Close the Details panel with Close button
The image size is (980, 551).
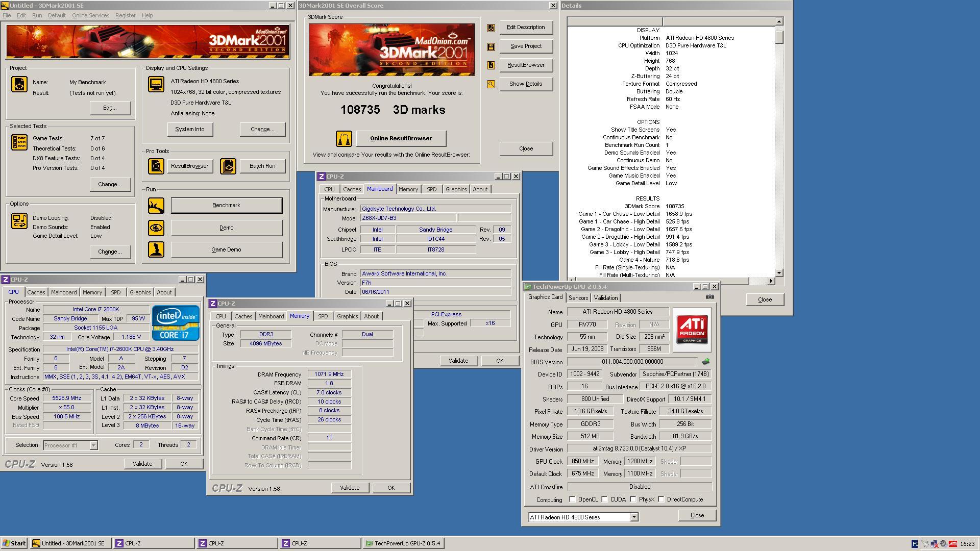(x=765, y=300)
